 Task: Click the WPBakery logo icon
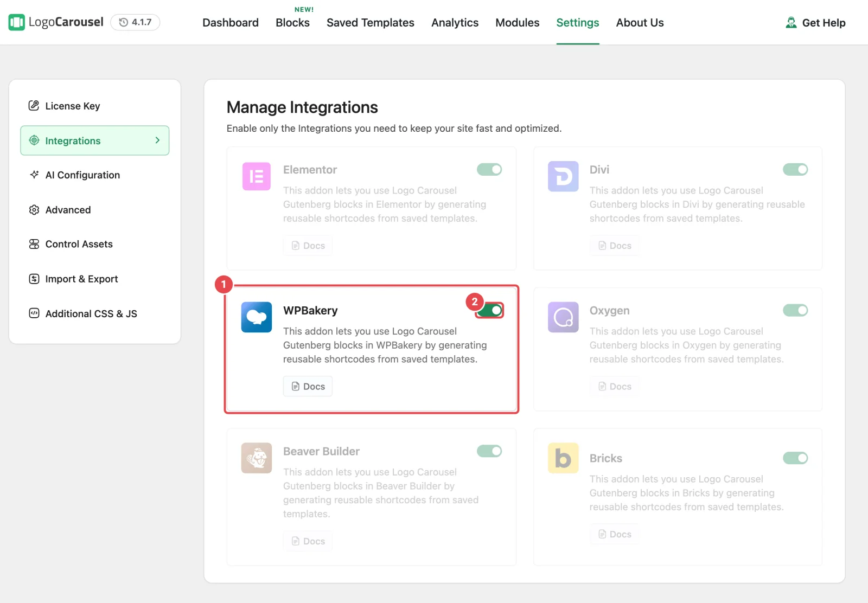tap(257, 317)
